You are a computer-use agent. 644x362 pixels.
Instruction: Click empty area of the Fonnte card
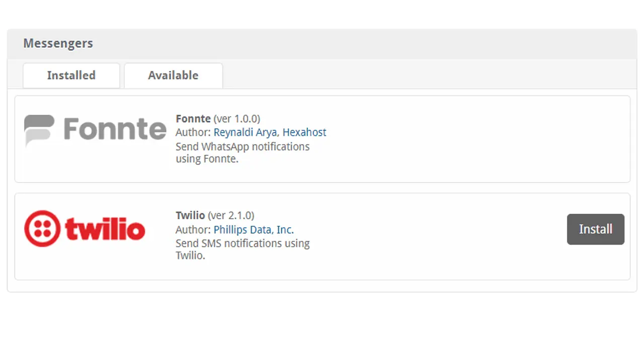tap(473, 139)
